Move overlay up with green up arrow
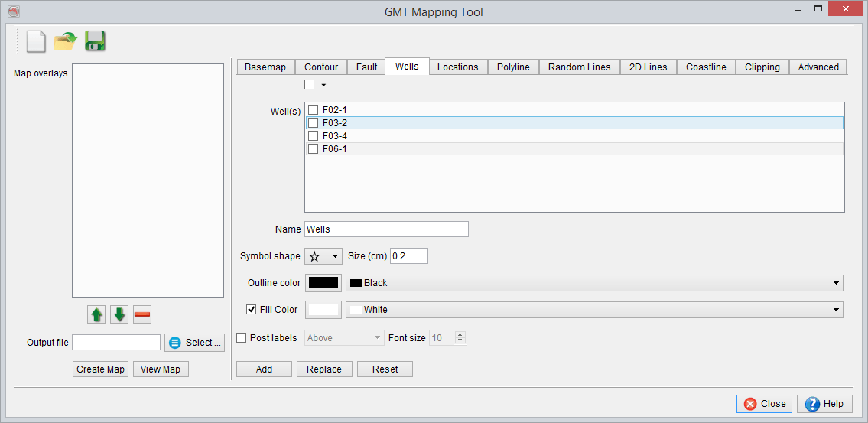The width and height of the screenshot is (868, 423). (96, 314)
